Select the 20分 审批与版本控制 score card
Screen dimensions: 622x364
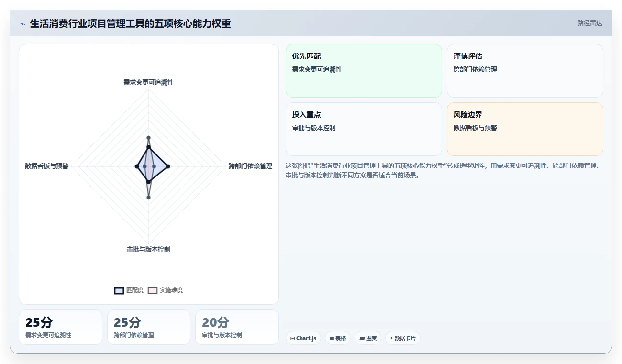237,327
